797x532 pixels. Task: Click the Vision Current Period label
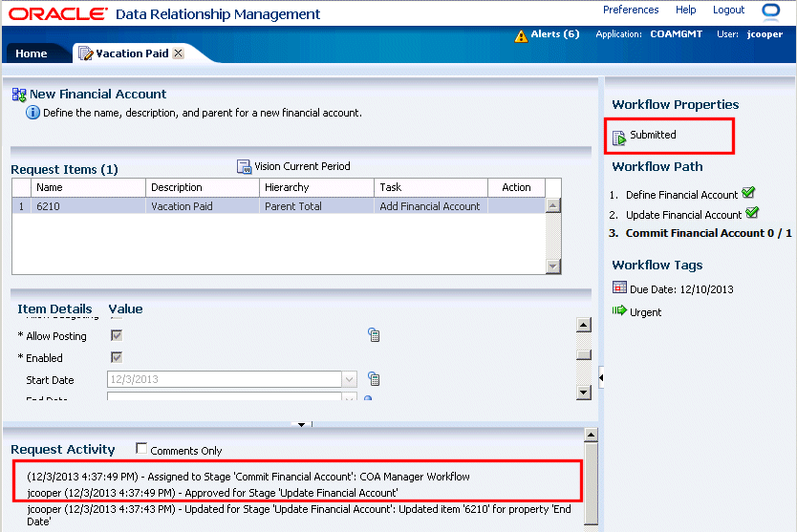pos(302,166)
